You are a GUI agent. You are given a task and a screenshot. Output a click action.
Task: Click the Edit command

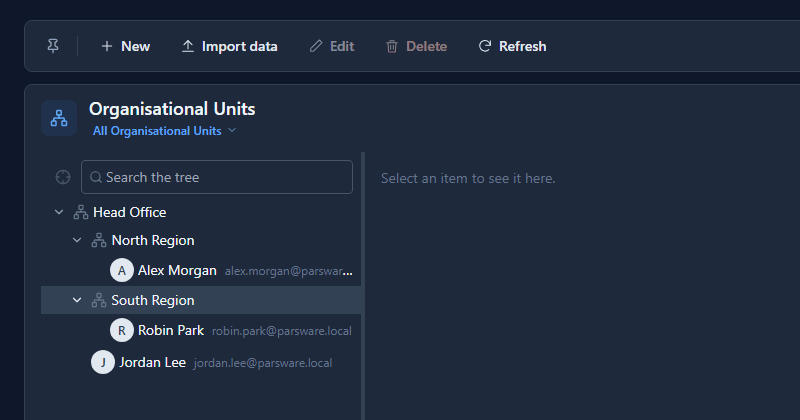click(332, 46)
